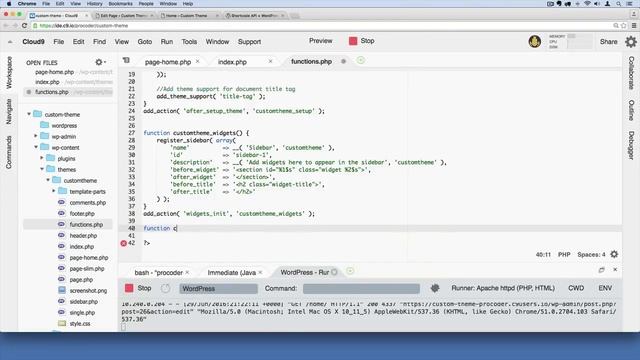
Task: Open the PHP syntax mode menu
Action: pos(564,254)
